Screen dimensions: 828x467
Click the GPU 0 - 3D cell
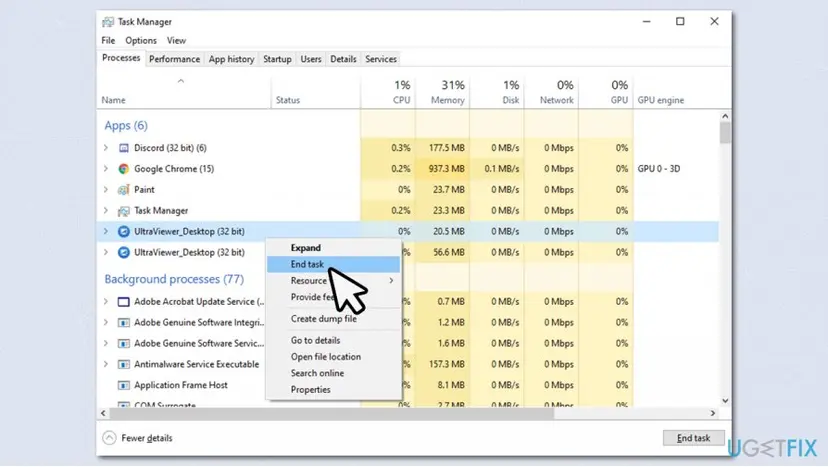(658, 169)
